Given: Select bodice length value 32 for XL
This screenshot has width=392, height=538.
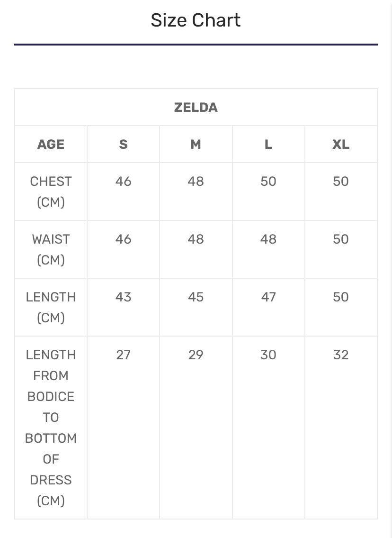Looking at the screenshot, I should 340,355.
